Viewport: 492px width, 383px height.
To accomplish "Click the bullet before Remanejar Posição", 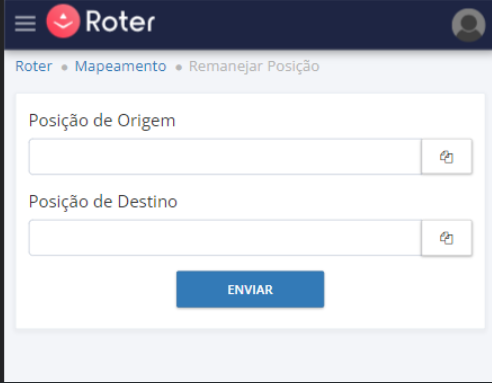I will click(x=179, y=68).
